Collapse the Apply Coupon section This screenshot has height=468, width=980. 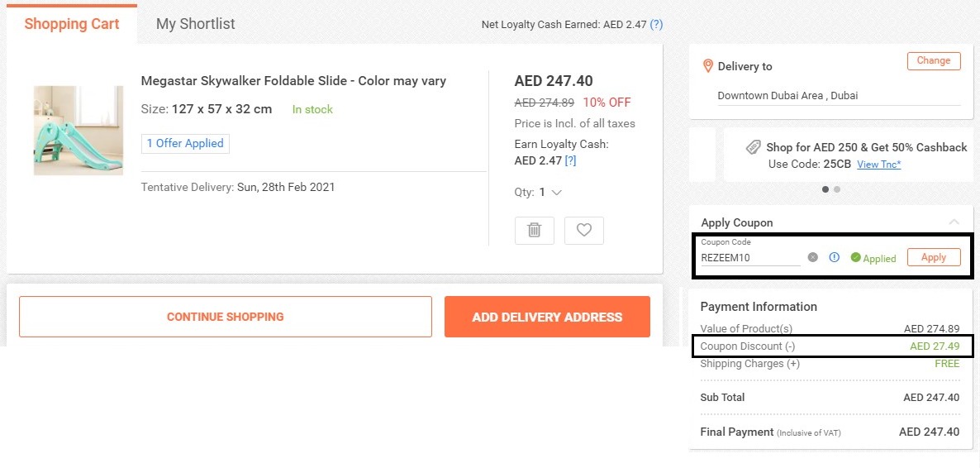(x=954, y=222)
